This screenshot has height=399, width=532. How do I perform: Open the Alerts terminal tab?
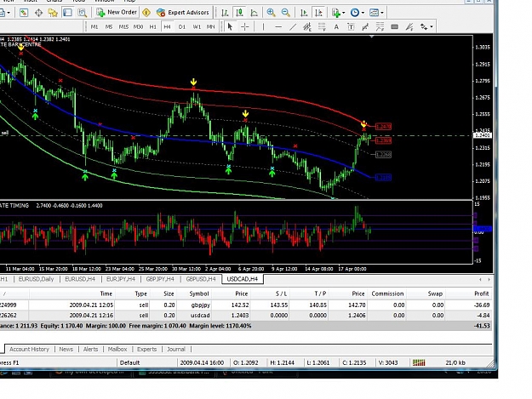(90, 349)
